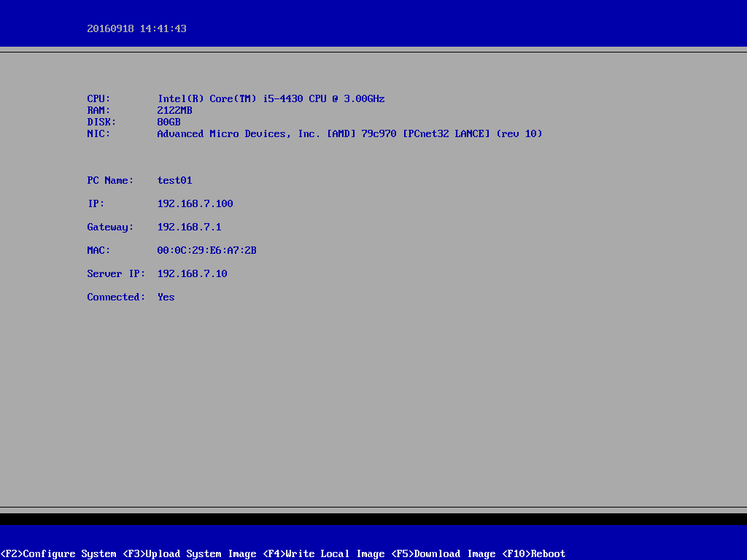Click the CPU: label

[x=98, y=98]
